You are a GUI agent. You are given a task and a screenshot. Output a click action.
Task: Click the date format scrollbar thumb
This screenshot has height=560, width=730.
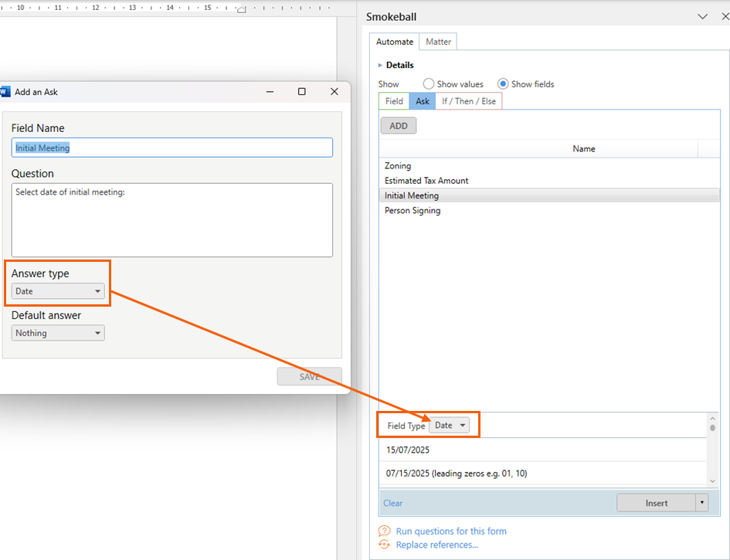[x=712, y=427]
